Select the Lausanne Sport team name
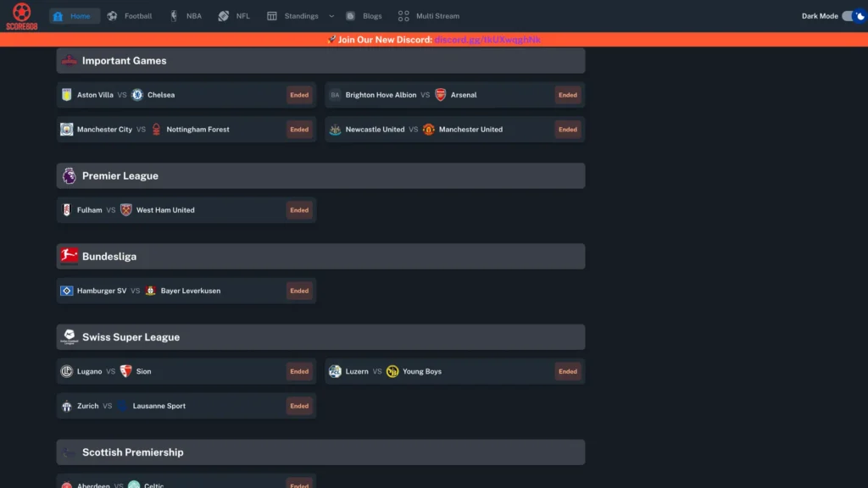 tap(159, 406)
